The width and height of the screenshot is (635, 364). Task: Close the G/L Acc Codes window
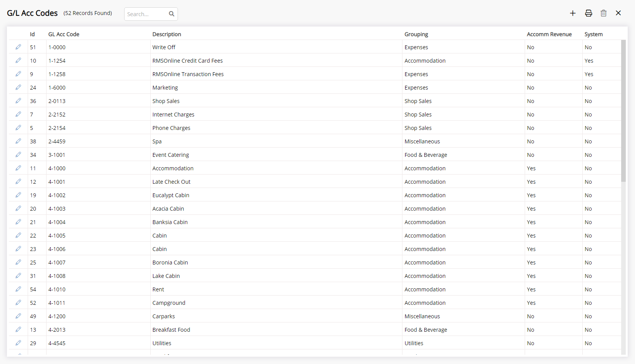tap(618, 13)
